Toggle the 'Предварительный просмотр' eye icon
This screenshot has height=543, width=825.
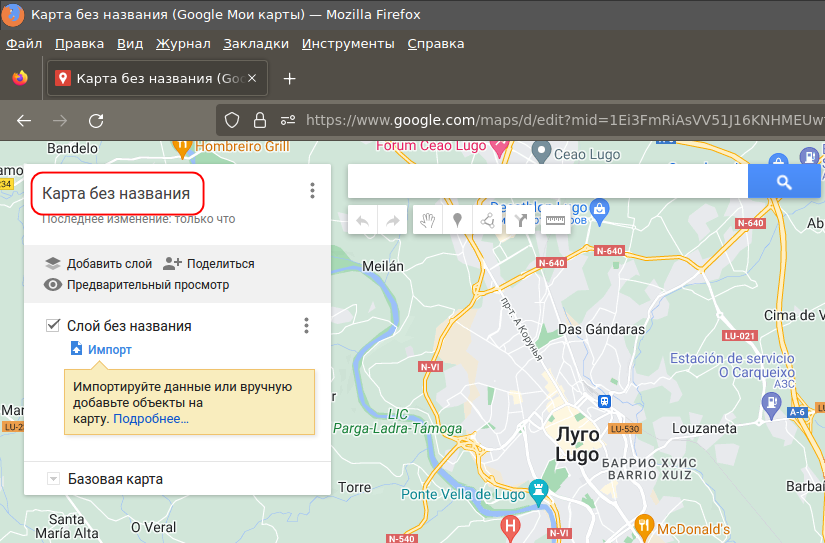(x=53, y=285)
